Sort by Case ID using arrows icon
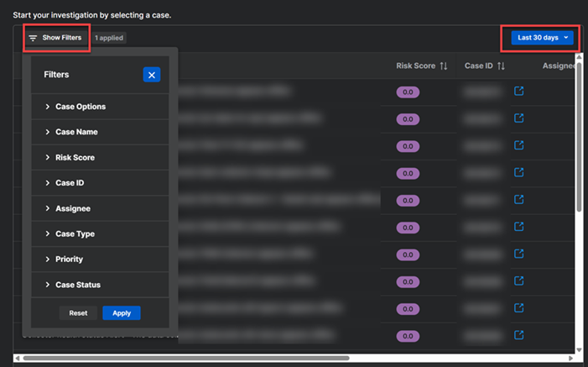This screenshot has height=367, width=588. [x=501, y=66]
